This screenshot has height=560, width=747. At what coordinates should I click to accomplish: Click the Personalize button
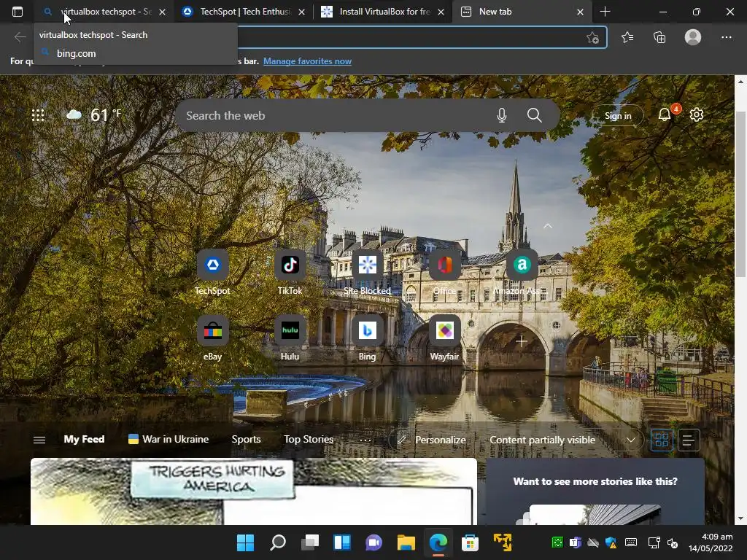pos(432,440)
